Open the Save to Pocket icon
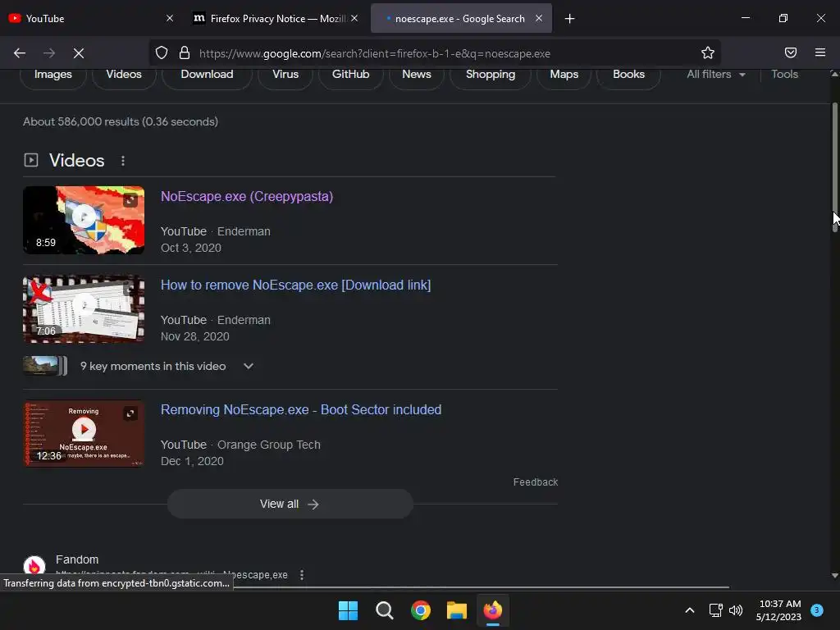Image resolution: width=840 pixels, height=630 pixels. (x=791, y=52)
